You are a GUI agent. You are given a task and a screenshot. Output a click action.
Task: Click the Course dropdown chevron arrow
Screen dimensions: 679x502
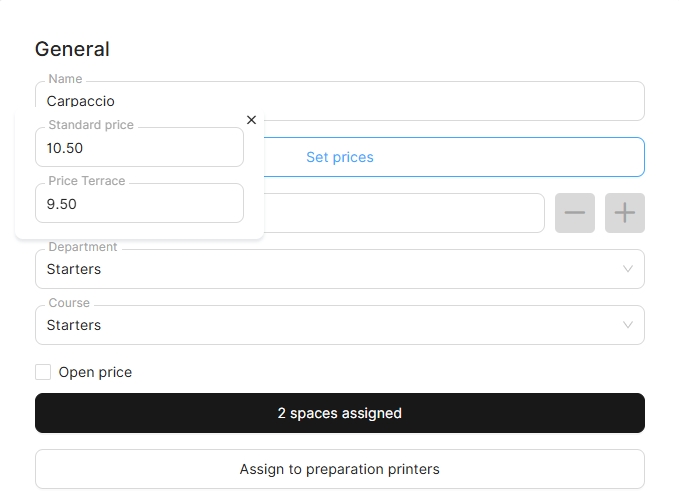click(x=628, y=325)
